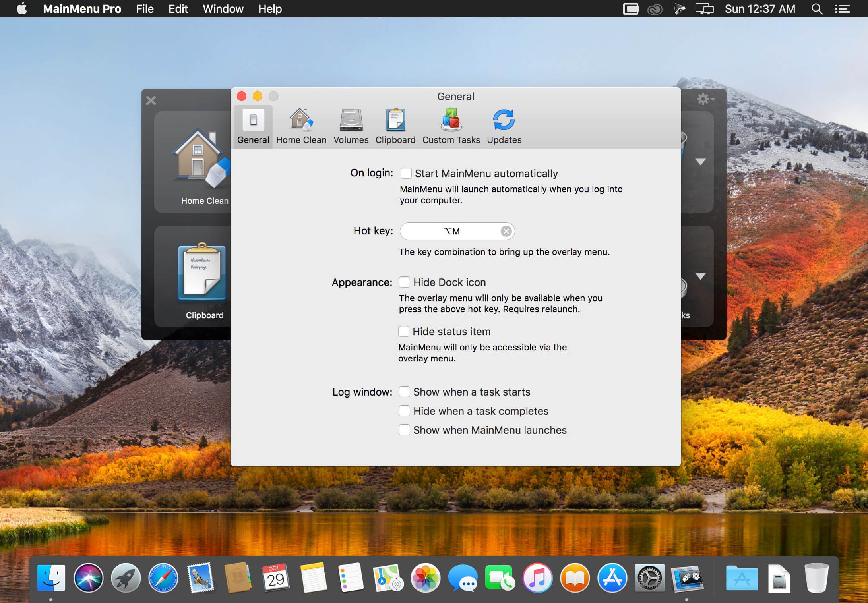Open App Store from the Dock
This screenshot has height=603, width=868.
click(x=612, y=578)
